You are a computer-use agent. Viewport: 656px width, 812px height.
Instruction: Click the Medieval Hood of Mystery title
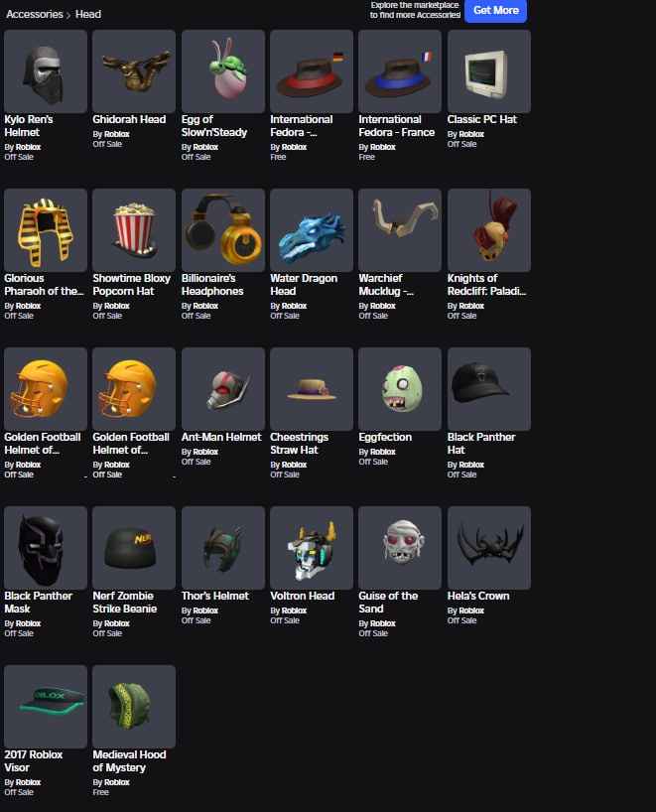click(129, 761)
